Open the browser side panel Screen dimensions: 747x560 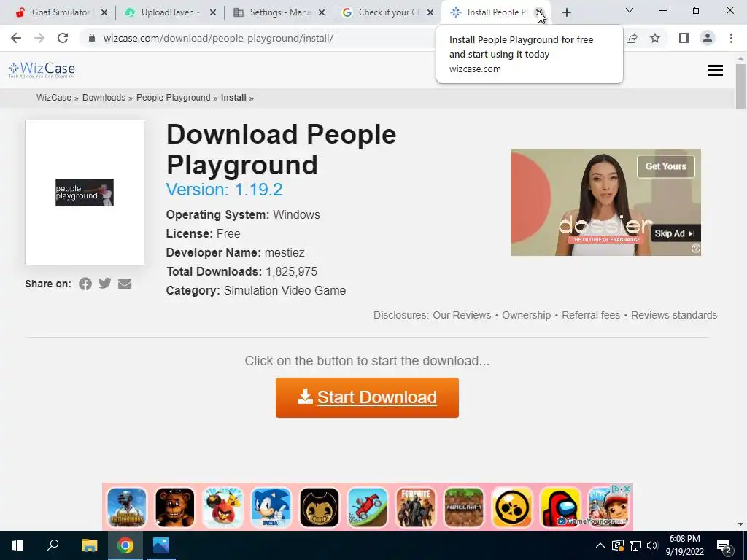point(684,38)
